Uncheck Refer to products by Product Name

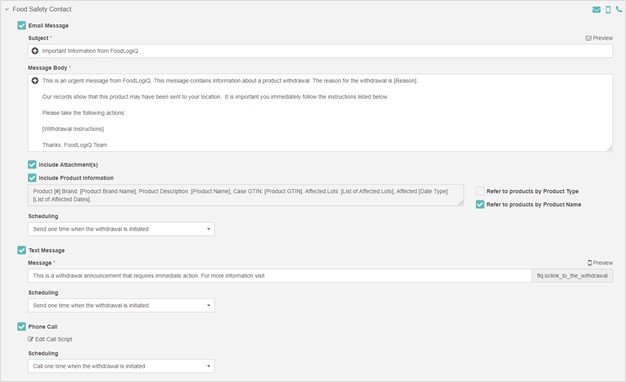coord(480,204)
